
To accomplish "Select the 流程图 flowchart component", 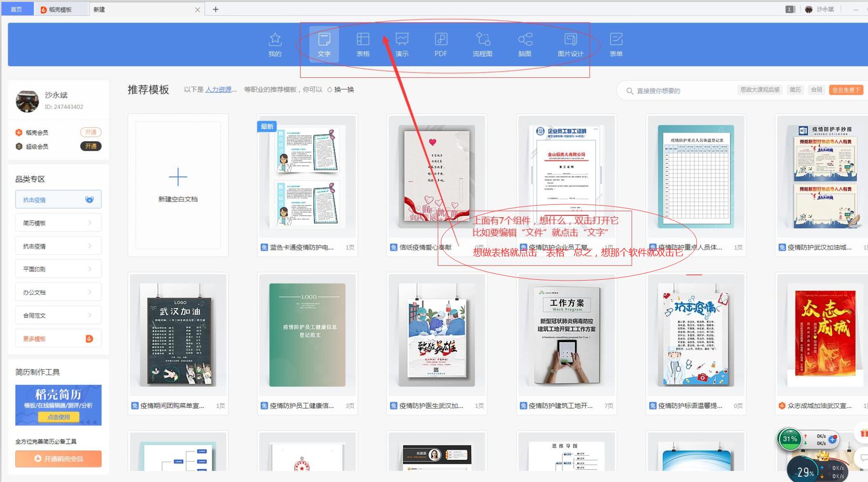I will pos(483,44).
